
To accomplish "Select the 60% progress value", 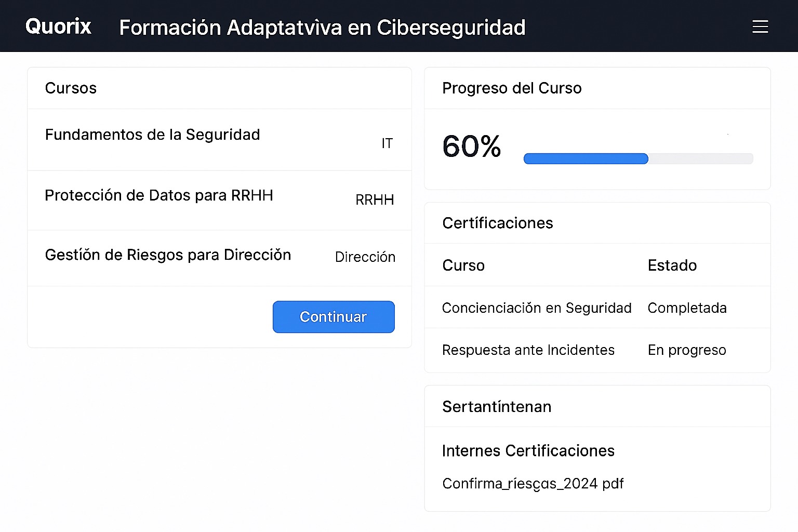I will (x=471, y=148).
